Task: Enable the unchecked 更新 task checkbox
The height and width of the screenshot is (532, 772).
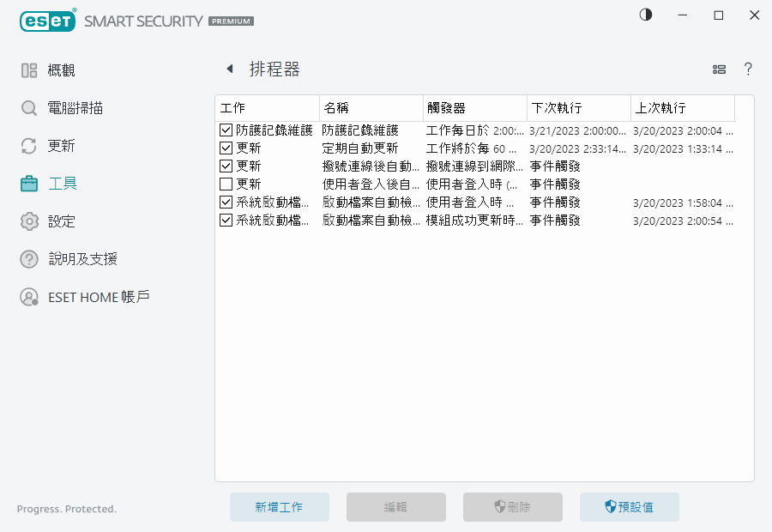Action: (227, 184)
